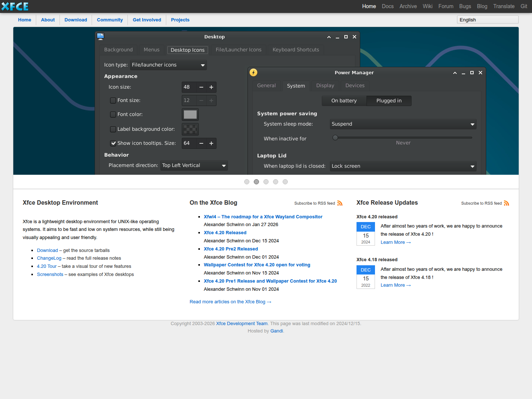Click the XFCE logo in the header
The width and height of the screenshot is (532, 399).
coord(15,6)
